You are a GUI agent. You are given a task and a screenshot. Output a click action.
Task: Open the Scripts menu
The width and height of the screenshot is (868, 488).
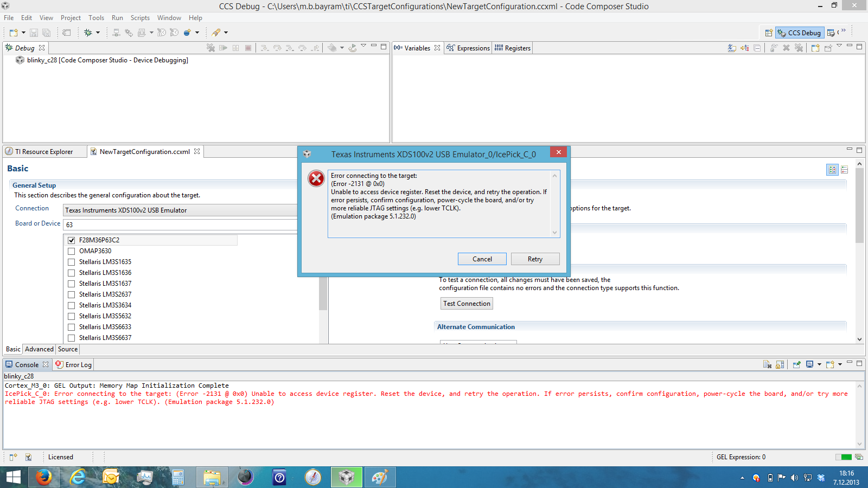click(140, 18)
